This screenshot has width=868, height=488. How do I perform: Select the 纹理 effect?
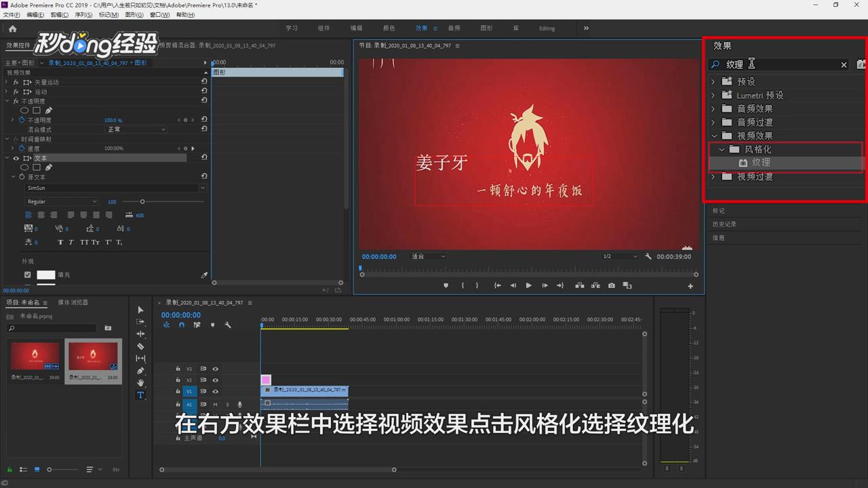coord(761,163)
